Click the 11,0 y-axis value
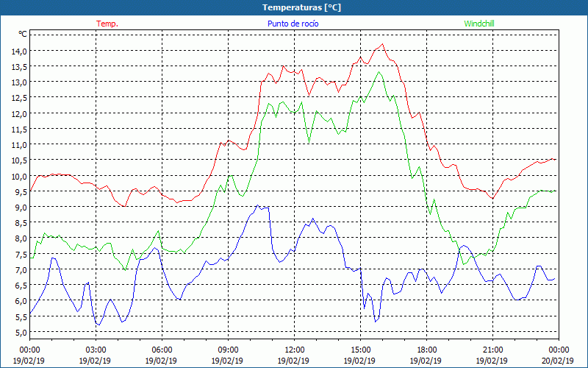 tap(19, 145)
